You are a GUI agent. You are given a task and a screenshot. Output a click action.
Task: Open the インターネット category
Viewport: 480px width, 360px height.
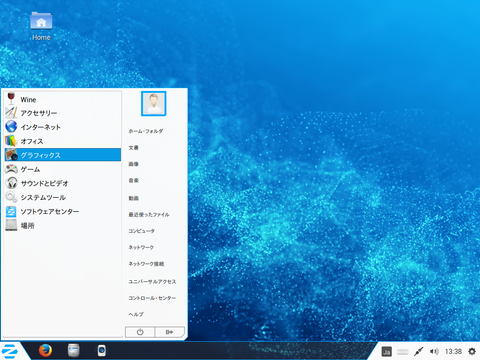[x=63, y=127]
